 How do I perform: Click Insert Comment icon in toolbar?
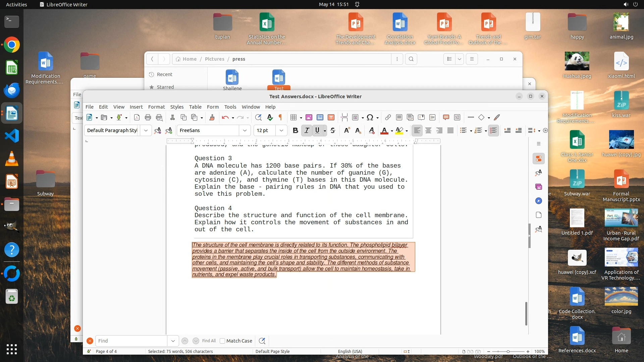[x=446, y=117]
